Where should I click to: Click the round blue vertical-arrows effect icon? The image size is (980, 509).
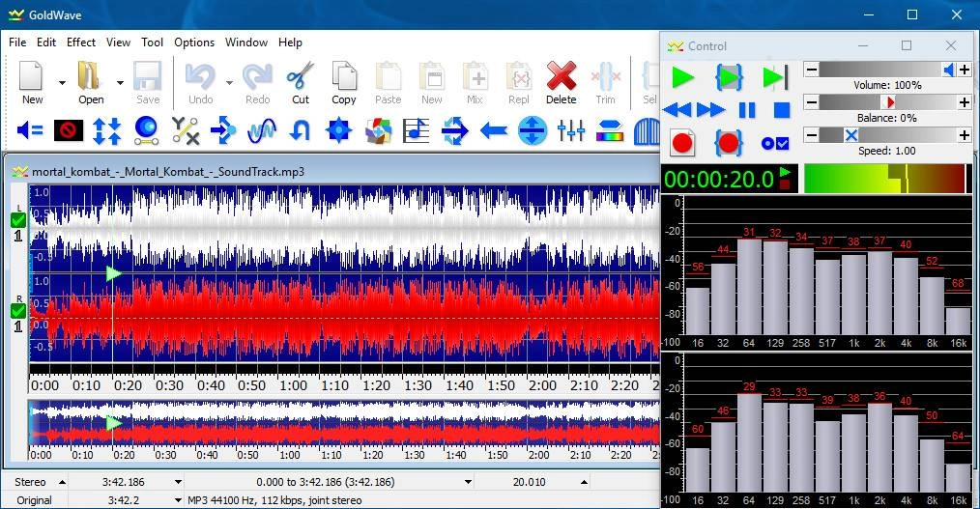(532, 131)
